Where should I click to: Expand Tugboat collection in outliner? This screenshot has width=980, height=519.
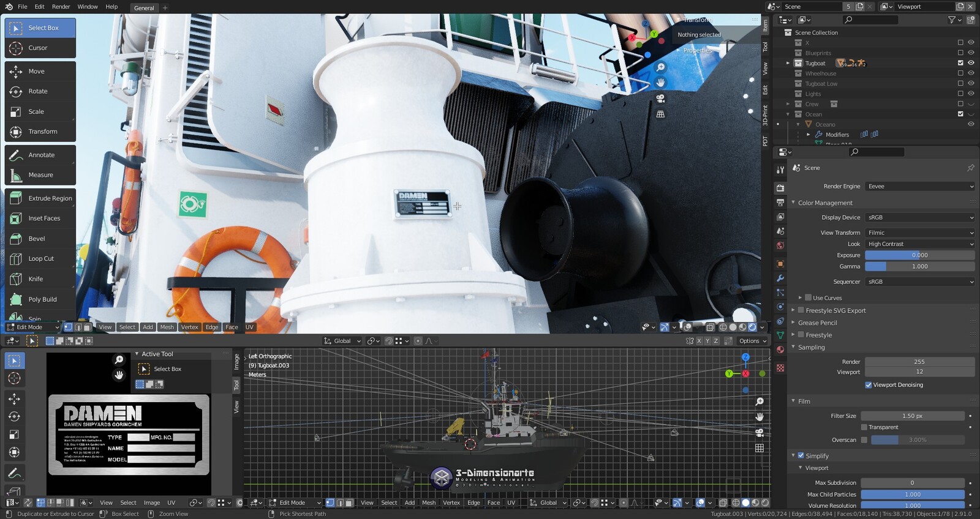point(788,63)
